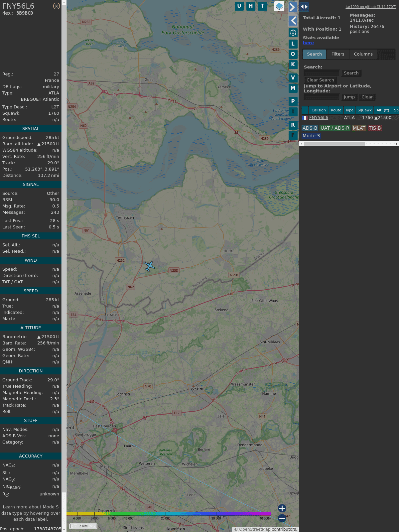The width and height of the screenshot is (399, 532).
Task: Open the stats available 'here' link
Action: (x=308, y=43)
